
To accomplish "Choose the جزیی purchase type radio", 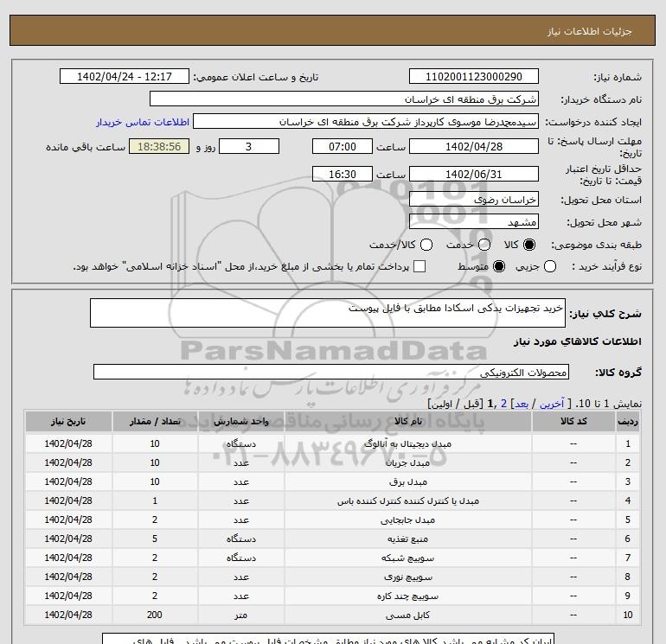I will tap(550, 266).
